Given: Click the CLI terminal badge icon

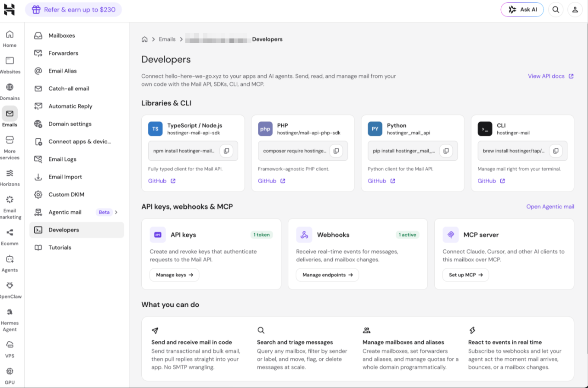Looking at the screenshot, I should coord(485,129).
